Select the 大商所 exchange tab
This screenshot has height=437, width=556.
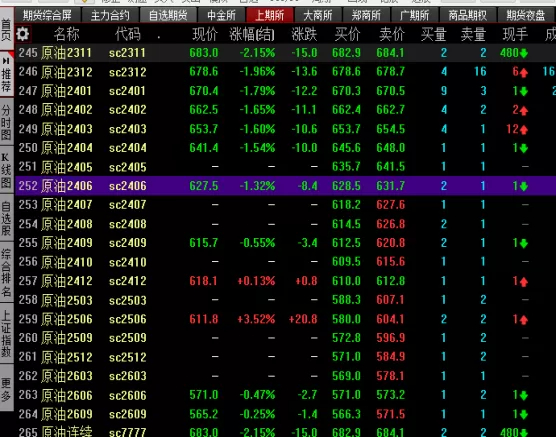(318, 15)
